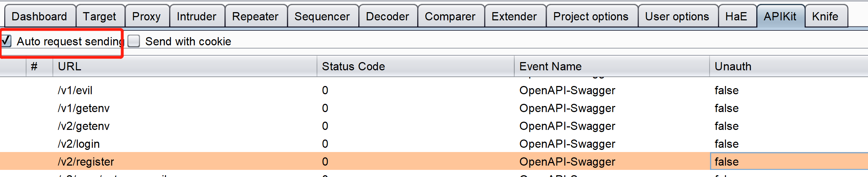Click Unauth false for /v1/evil
The image size is (868, 177).
coord(727,90)
